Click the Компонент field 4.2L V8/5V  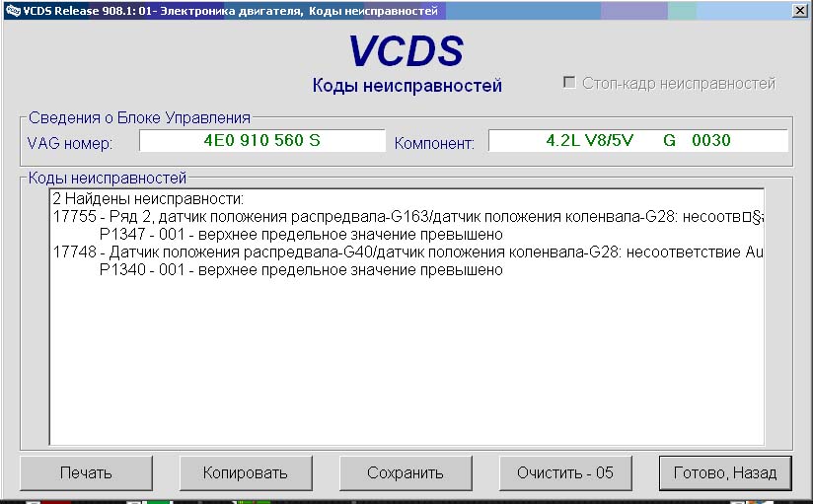pyautogui.click(x=637, y=141)
